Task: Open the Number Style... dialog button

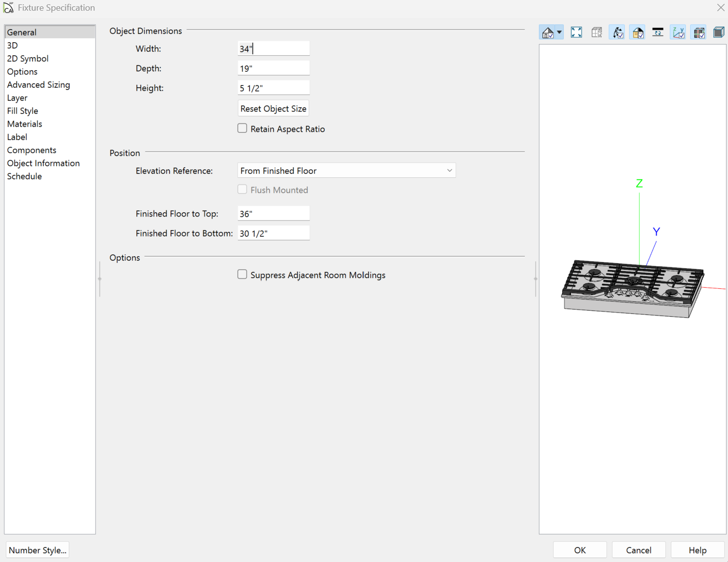Action: click(x=37, y=550)
